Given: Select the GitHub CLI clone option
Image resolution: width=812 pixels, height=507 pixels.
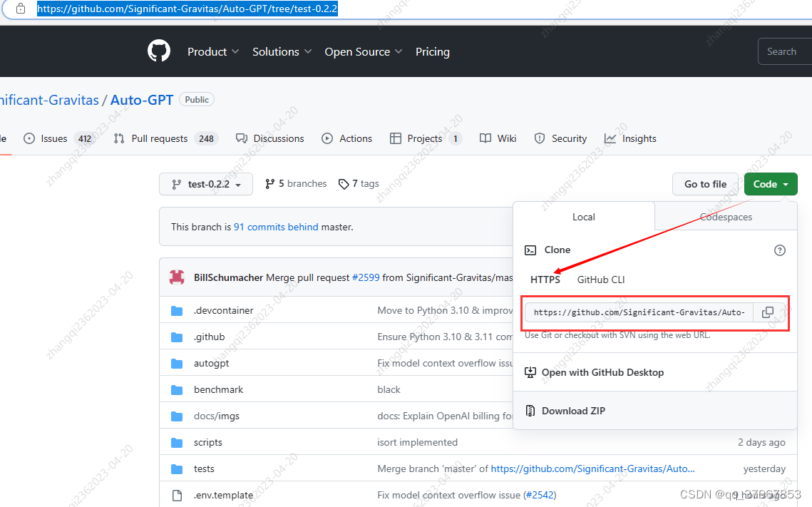Looking at the screenshot, I should (x=601, y=280).
